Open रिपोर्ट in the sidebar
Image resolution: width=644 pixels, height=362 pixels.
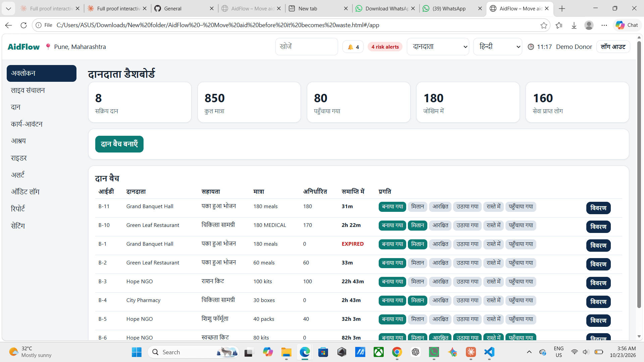pyautogui.click(x=42, y=209)
